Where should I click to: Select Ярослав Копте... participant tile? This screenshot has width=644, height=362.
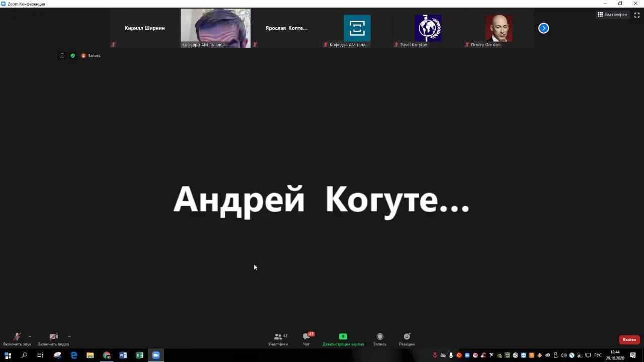pyautogui.click(x=286, y=28)
